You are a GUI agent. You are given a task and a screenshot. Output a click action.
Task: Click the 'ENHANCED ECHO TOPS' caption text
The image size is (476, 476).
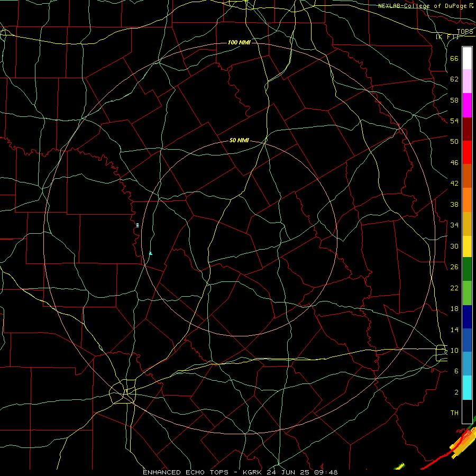pyautogui.click(x=186, y=472)
